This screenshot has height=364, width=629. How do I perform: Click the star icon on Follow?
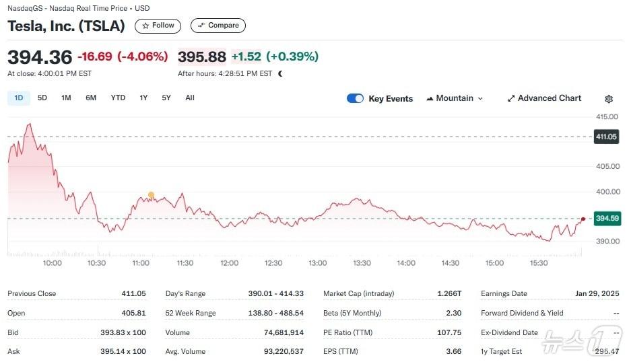coord(145,26)
